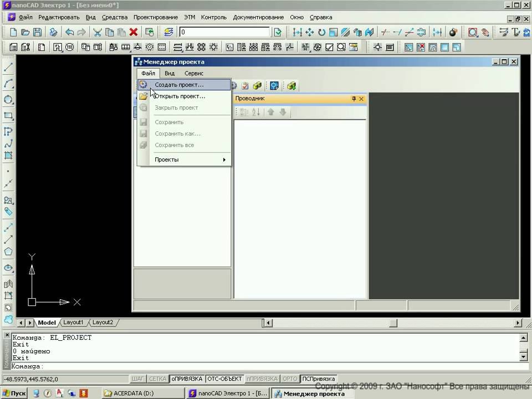
Task: Select Открыть проект… menu entry
Action: tap(184, 96)
